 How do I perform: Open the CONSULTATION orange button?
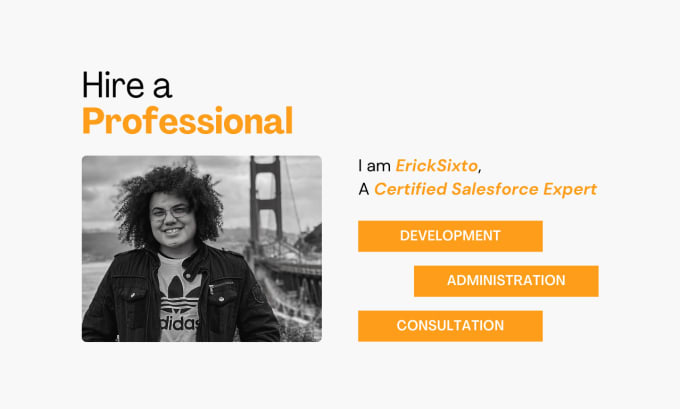tap(450, 326)
